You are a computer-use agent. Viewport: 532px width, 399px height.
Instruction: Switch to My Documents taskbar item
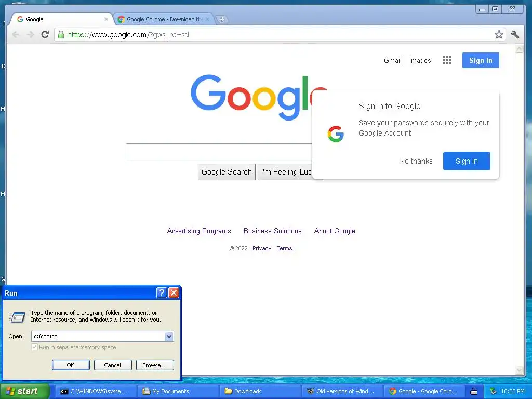pos(178,391)
